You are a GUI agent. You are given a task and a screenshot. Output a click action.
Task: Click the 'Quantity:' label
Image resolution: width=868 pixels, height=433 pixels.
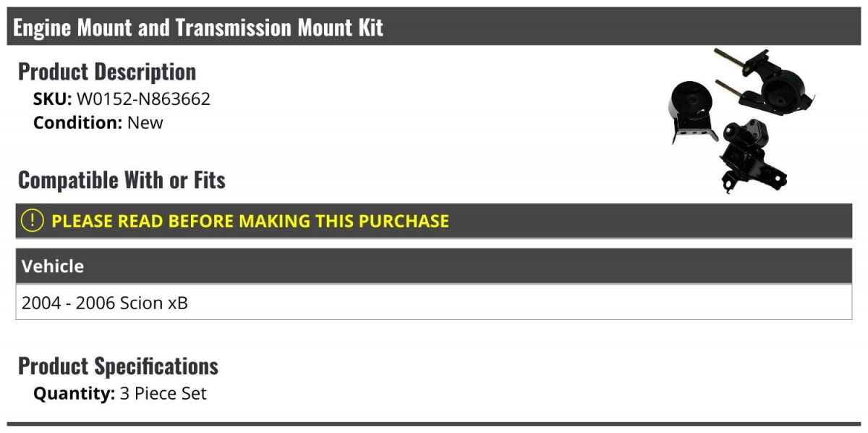(x=74, y=394)
